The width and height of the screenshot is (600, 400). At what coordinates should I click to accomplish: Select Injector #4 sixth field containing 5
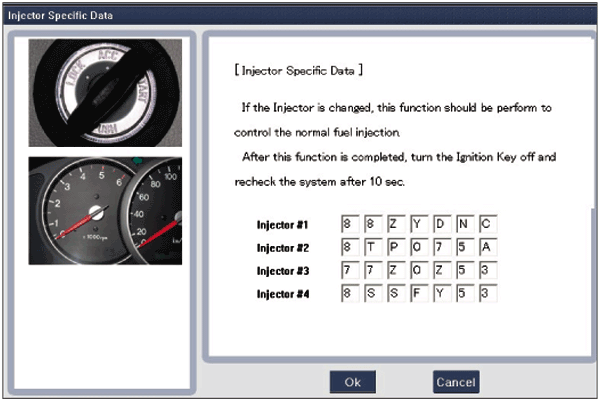(465, 293)
